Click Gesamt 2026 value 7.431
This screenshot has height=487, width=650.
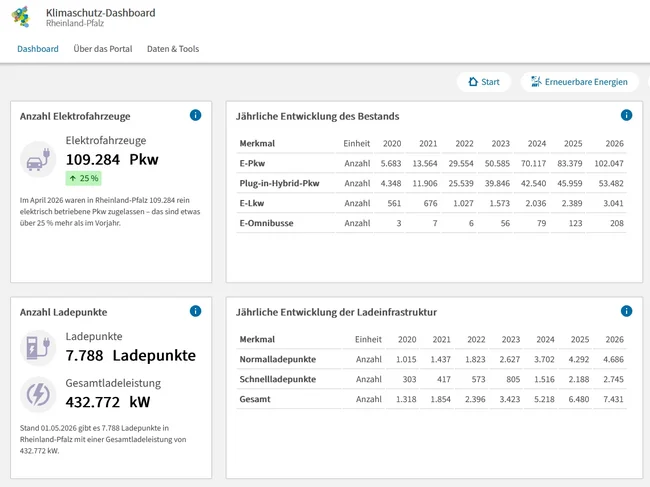coord(613,399)
